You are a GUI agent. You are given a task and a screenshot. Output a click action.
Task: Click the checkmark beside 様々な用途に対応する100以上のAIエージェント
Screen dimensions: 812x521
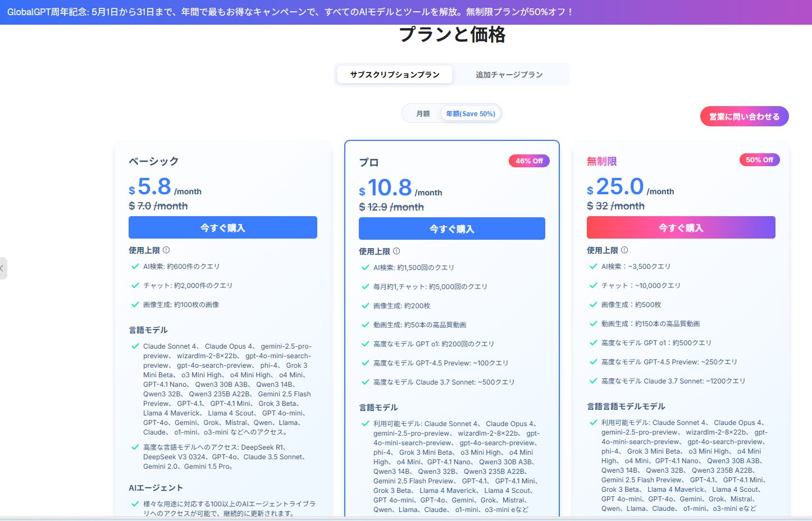pos(135,504)
